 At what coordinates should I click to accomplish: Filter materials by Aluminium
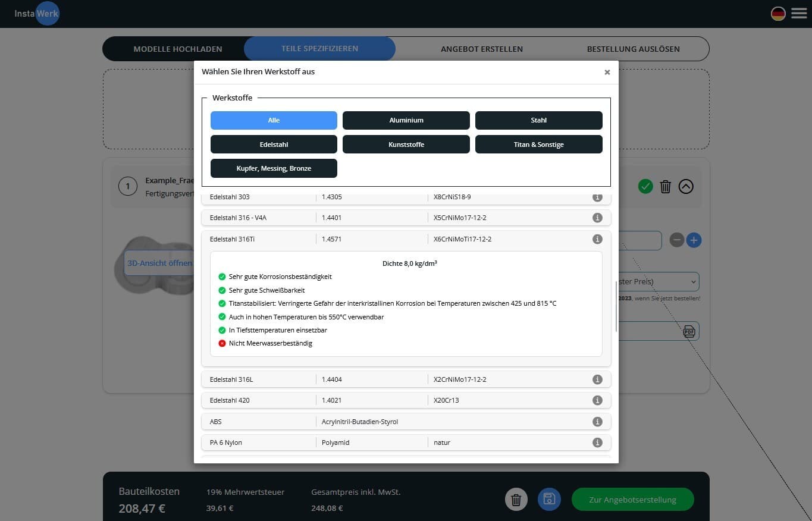[x=406, y=120]
